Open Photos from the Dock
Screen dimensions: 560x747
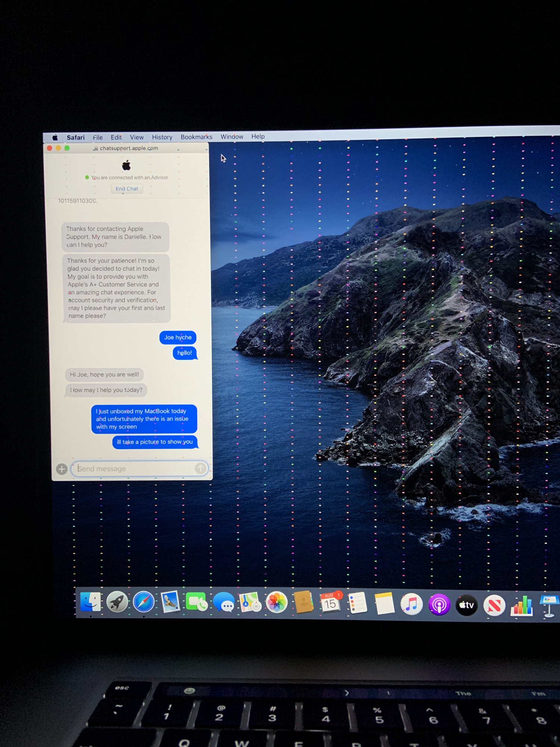(277, 602)
